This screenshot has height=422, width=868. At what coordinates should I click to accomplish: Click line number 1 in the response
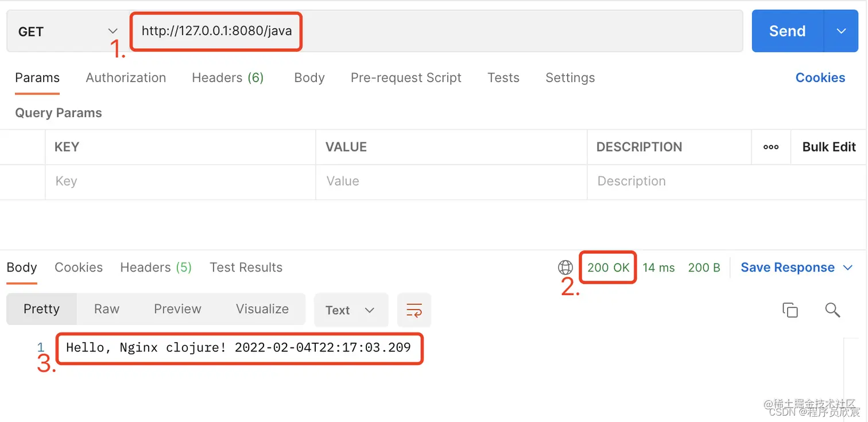tap(41, 347)
